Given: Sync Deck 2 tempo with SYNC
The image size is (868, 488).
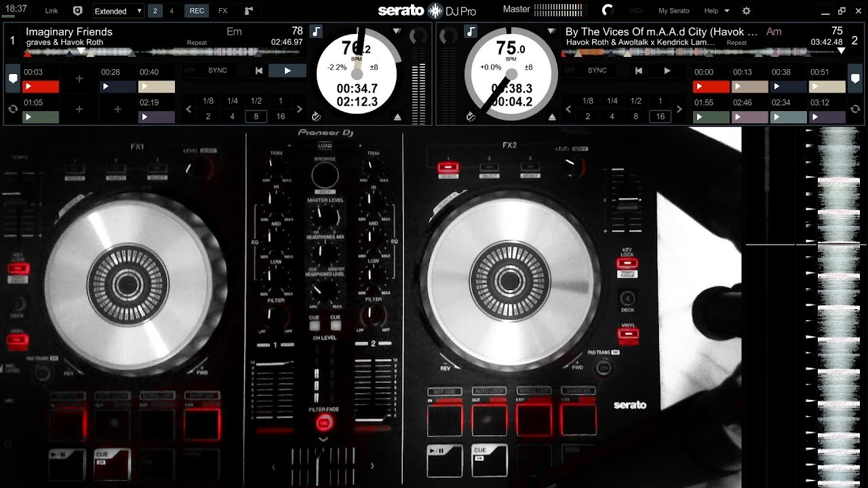Looking at the screenshot, I should pyautogui.click(x=597, y=70).
